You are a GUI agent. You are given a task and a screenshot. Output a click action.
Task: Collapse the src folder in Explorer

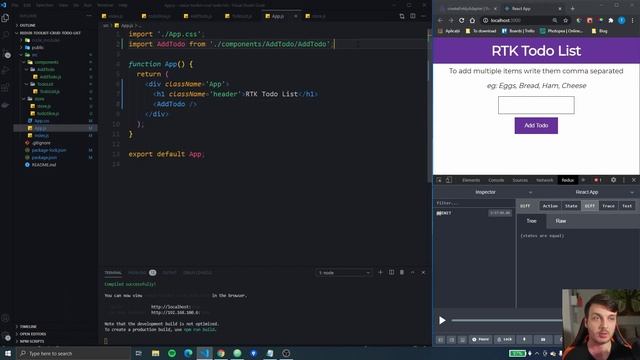(55, 55)
